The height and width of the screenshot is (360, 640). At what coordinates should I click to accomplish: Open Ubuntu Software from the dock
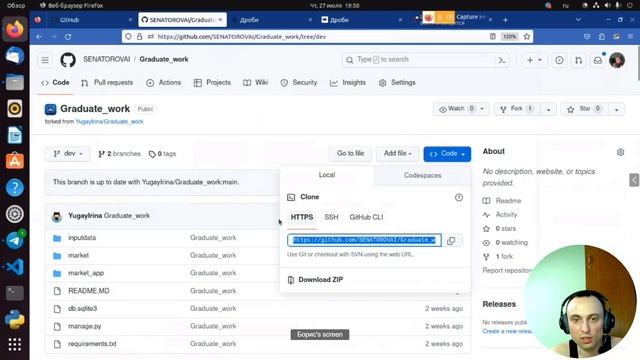tap(15, 161)
